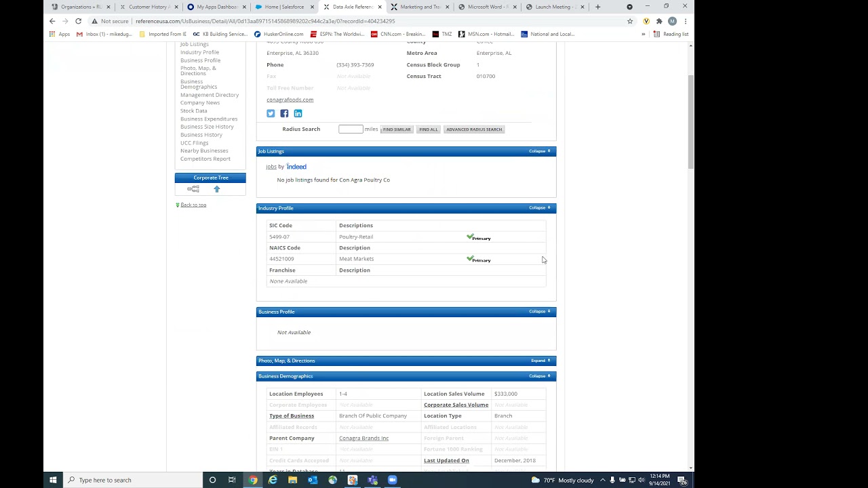Click the Back to top link

pyautogui.click(x=193, y=205)
